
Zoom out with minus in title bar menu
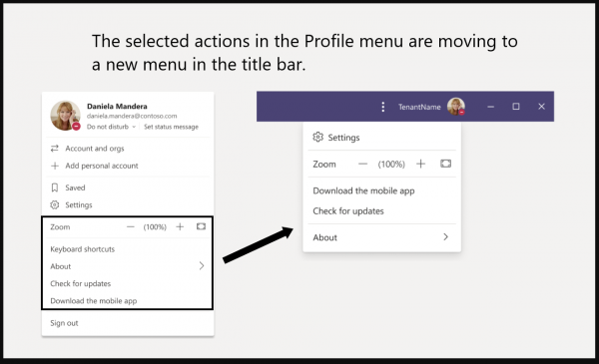coord(362,165)
